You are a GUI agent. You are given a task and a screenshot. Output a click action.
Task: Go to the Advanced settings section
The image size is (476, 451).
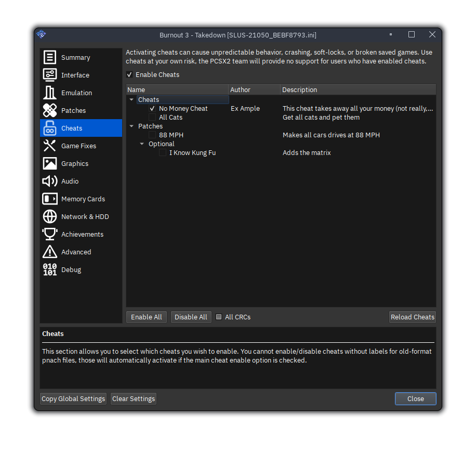(76, 252)
